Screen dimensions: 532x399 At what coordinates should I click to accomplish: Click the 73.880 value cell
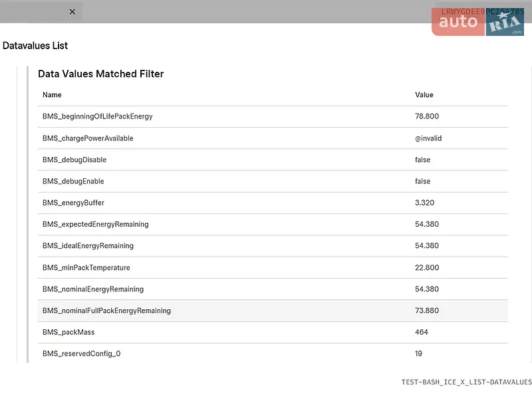click(x=427, y=311)
